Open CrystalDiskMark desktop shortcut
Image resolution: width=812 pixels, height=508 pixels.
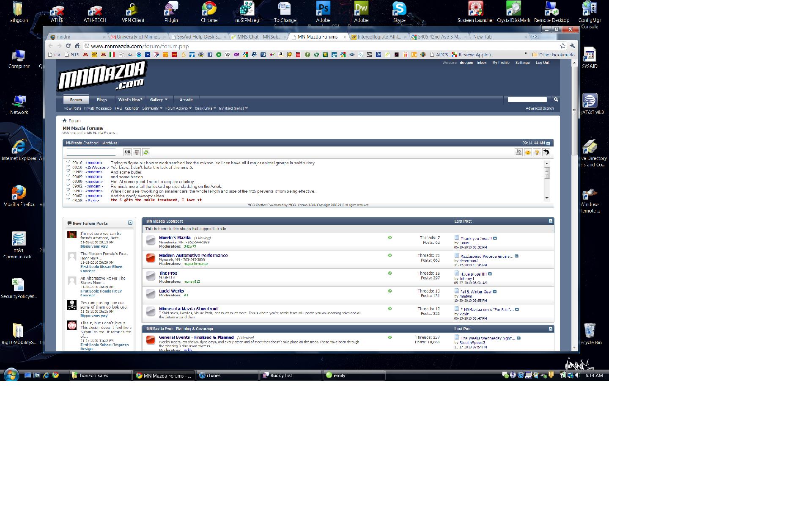pos(513,12)
